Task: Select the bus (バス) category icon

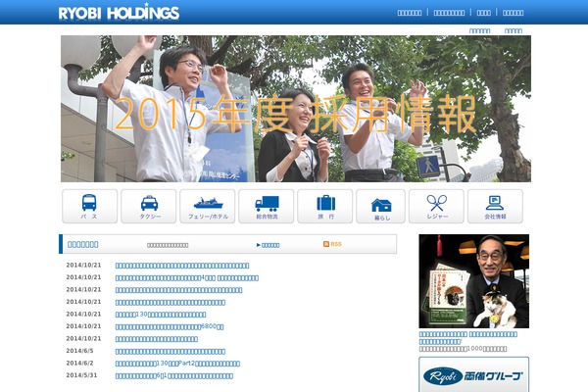Action: pyautogui.click(x=89, y=207)
